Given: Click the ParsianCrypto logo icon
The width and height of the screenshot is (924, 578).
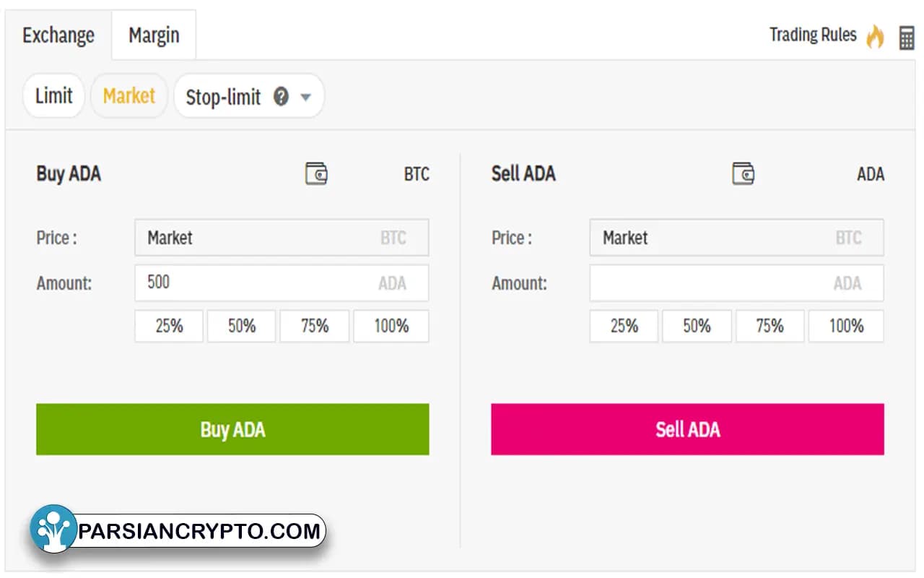Looking at the screenshot, I should pos(53,529).
